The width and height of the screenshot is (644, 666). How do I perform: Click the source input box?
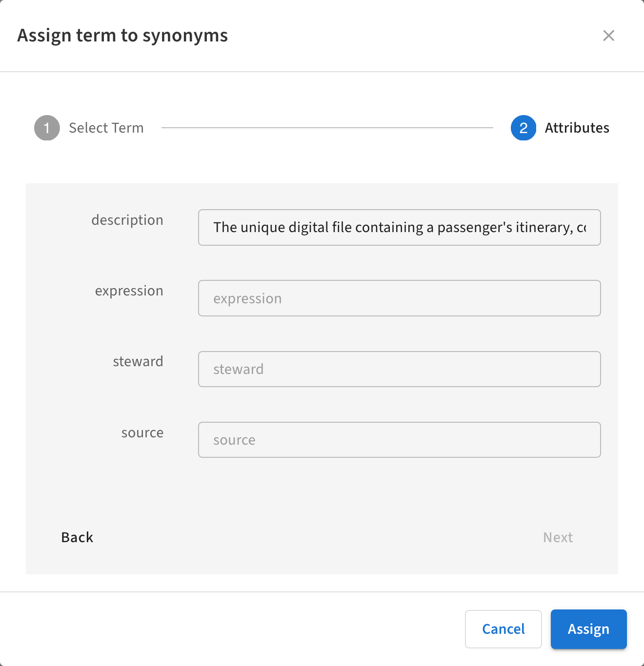(399, 440)
